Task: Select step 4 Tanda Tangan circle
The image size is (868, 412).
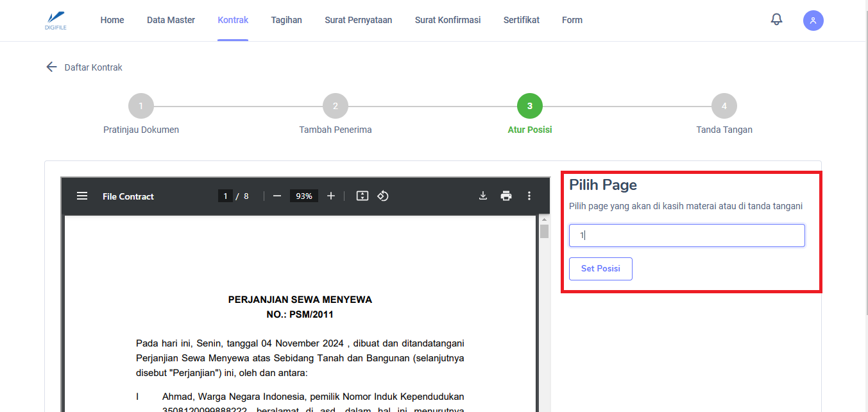Action: tap(724, 107)
